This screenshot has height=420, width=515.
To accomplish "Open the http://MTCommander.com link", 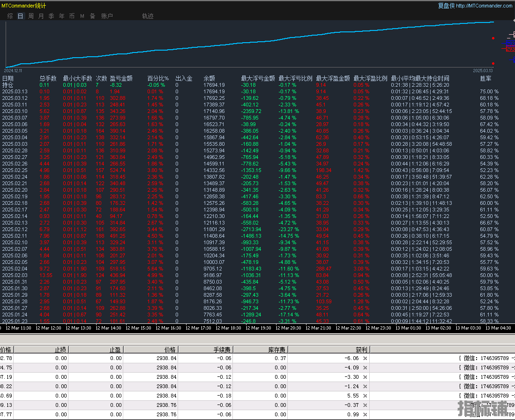I will pos(484,6).
